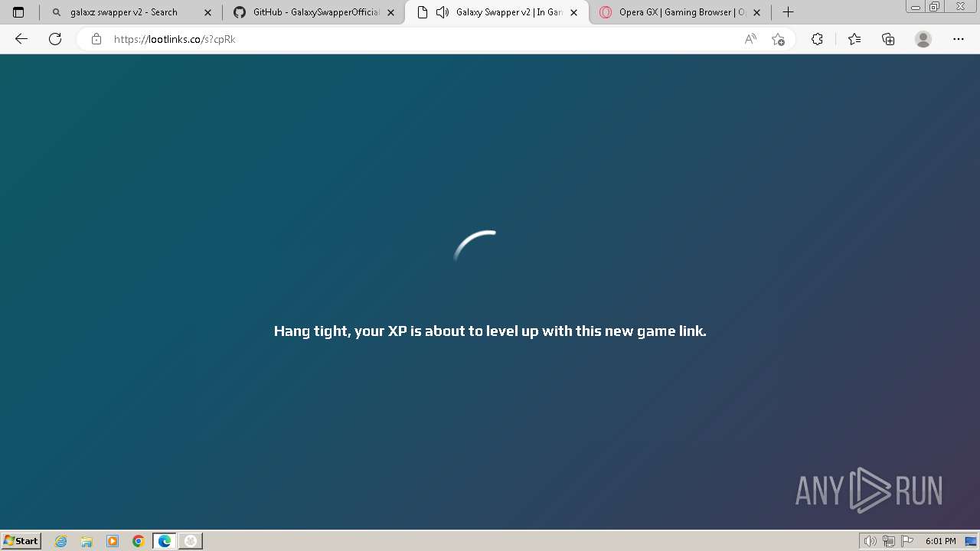Open the Collections panel
The width and height of the screenshot is (980, 551).
[x=888, y=39]
